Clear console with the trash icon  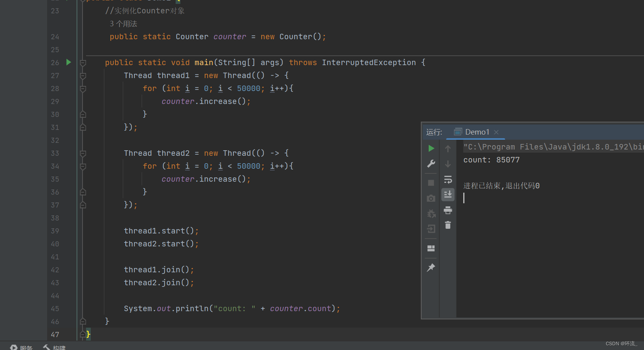[x=448, y=225]
